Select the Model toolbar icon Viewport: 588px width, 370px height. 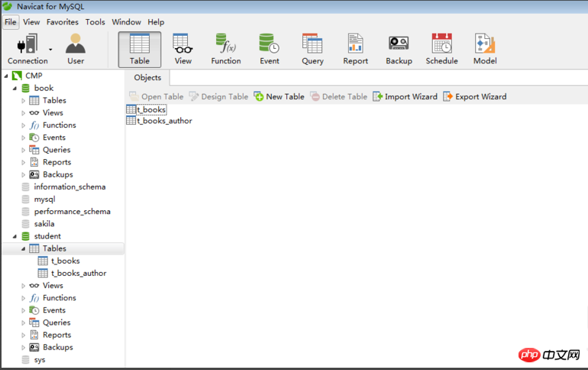(x=485, y=48)
